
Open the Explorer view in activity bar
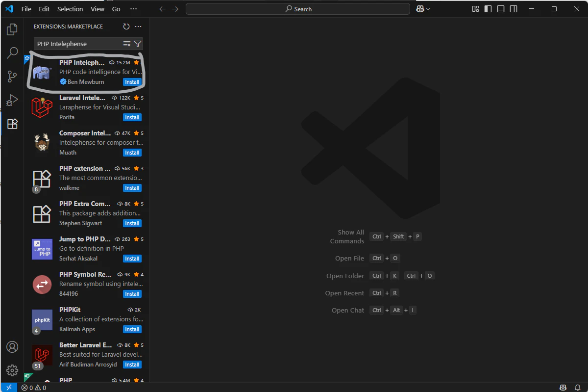[12, 29]
